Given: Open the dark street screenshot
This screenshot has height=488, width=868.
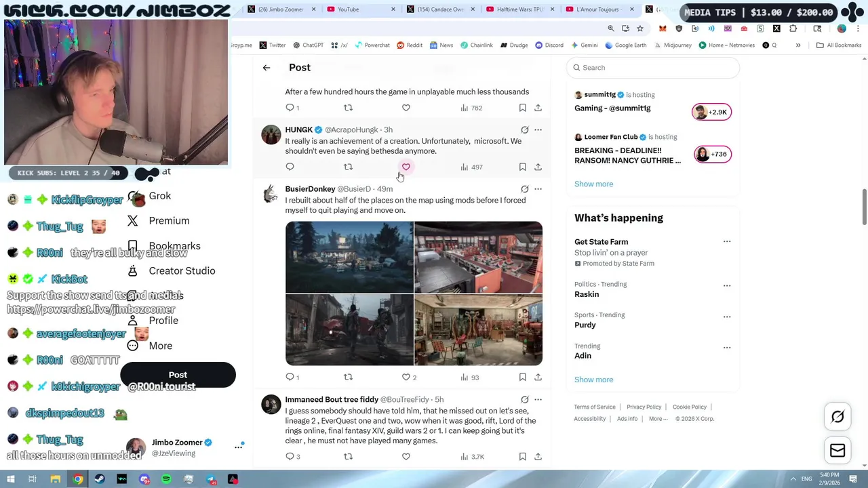Looking at the screenshot, I should pyautogui.click(x=349, y=330).
